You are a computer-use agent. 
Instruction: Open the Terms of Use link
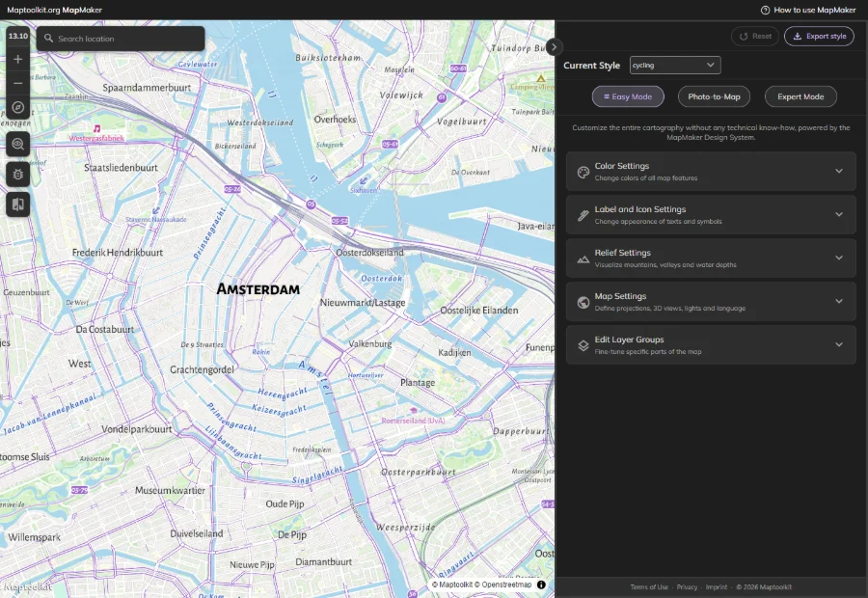(x=649, y=587)
